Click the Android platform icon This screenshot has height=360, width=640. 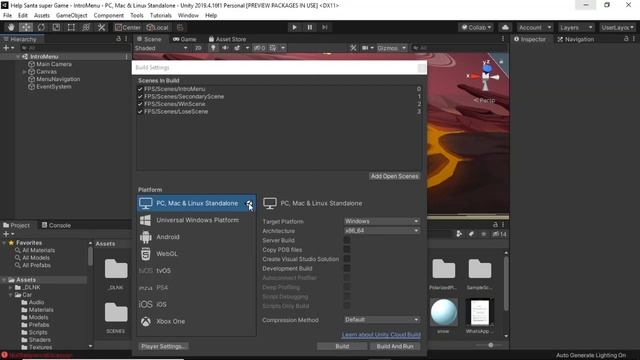coord(146,237)
